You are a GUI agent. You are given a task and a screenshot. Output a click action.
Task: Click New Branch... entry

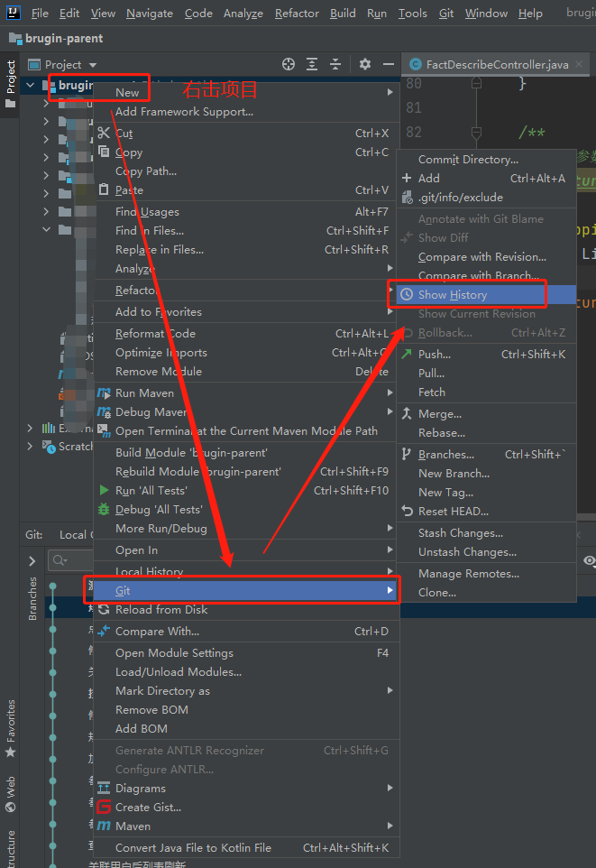pos(486,474)
